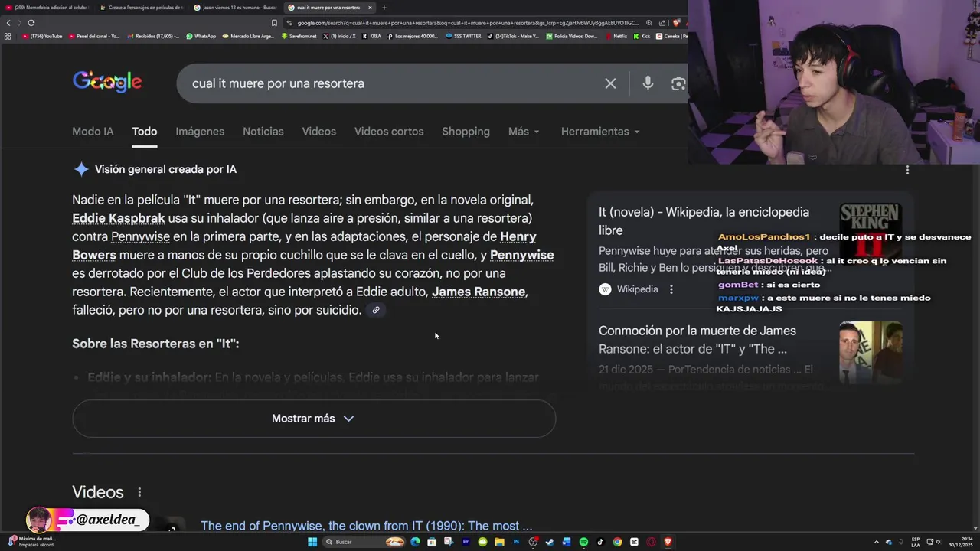Switch to the Noticias tab
This screenshot has height=551, width=980.
tap(263, 132)
